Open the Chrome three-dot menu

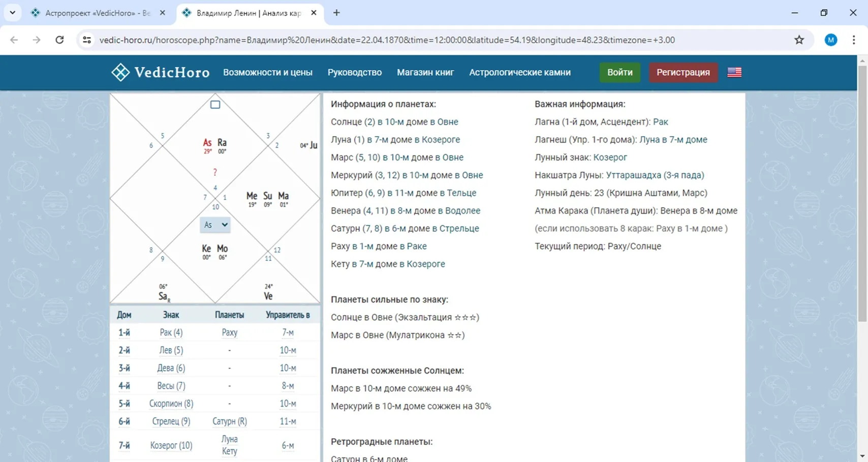pyautogui.click(x=853, y=40)
